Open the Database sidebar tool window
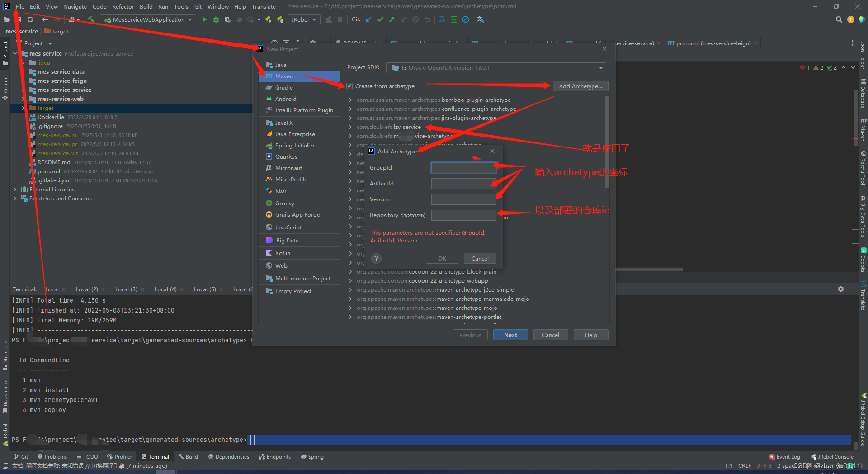This screenshot has width=868, height=474. pos(863,94)
